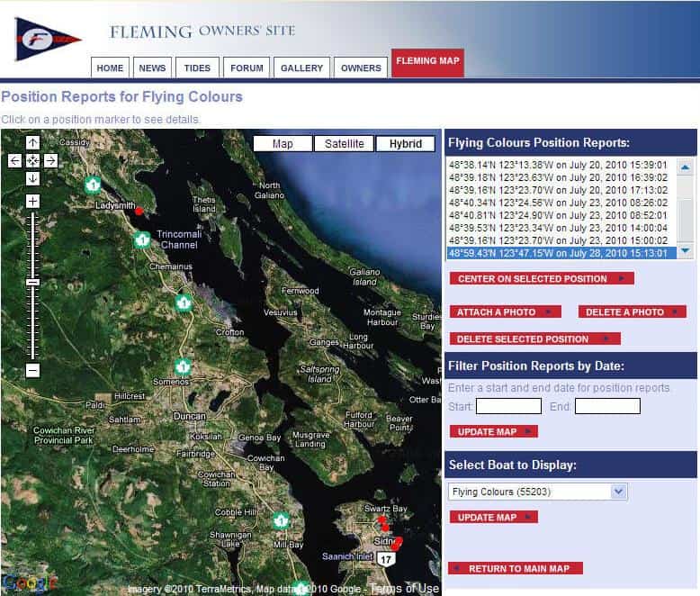Click CENTER ON SELECTED POSITION button
Screen dimensions: 700x596
click(x=542, y=278)
